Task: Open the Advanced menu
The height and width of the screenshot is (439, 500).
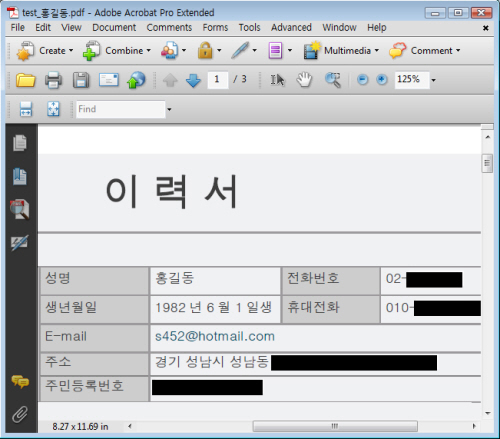Action: [291, 27]
